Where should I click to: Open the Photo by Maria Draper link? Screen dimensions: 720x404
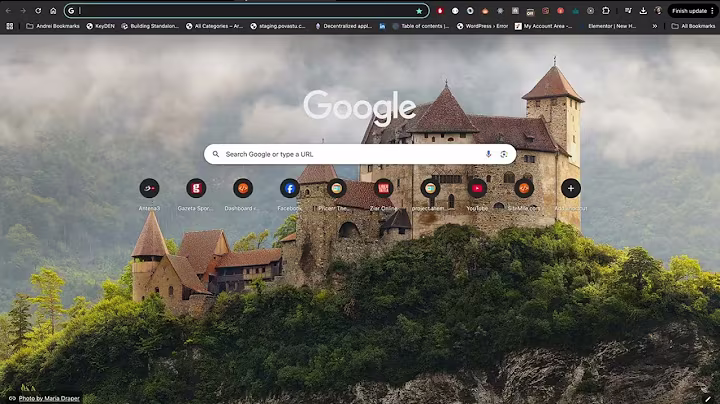point(49,398)
